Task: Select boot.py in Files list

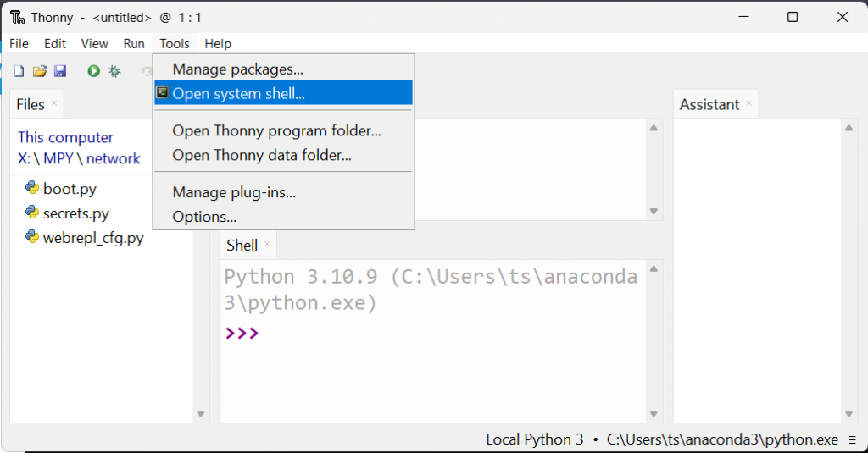Action: point(70,189)
